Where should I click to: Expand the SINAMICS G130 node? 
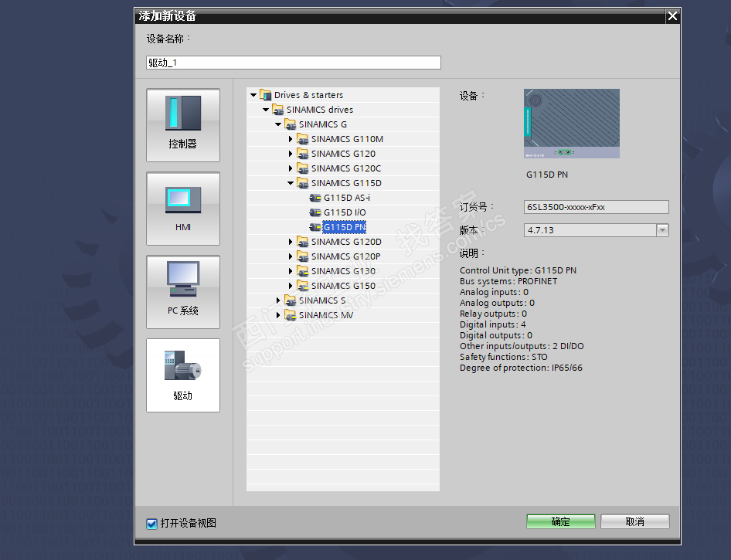[291, 271]
